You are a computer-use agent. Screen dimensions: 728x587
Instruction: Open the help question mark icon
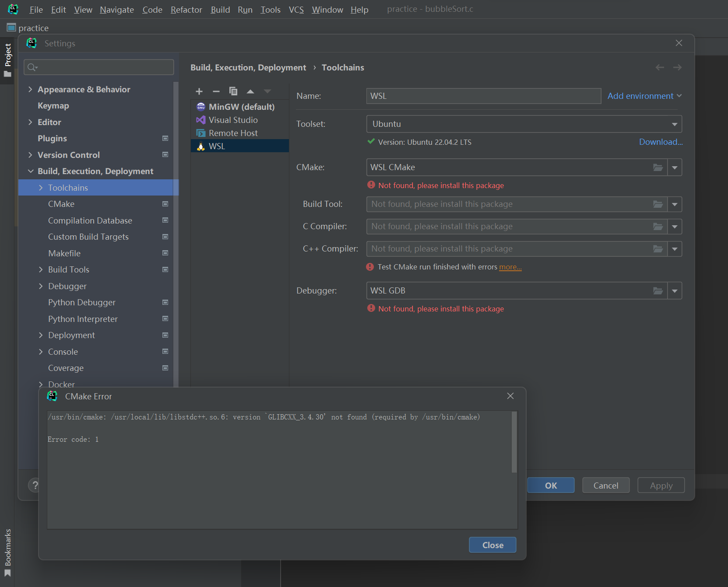click(x=35, y=485)
